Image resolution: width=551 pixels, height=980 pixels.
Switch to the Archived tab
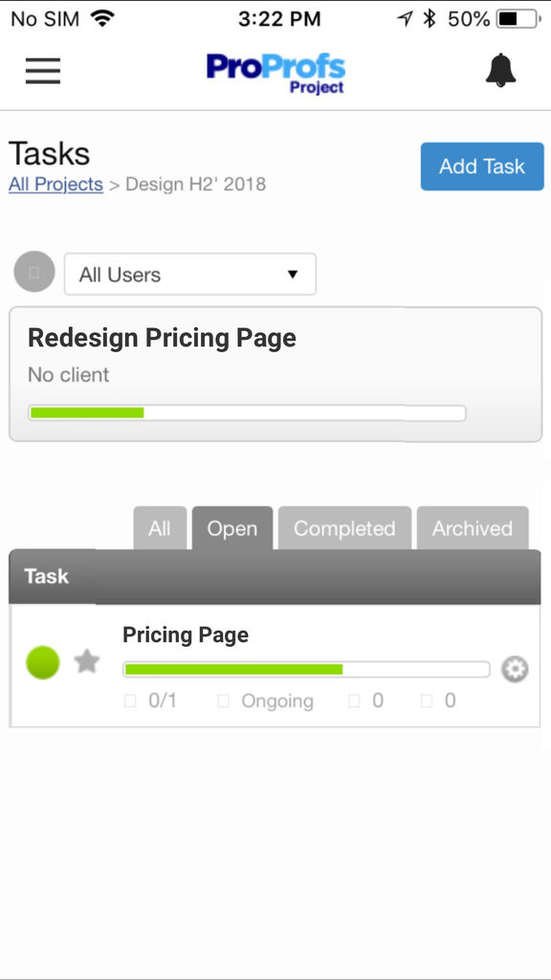(473, 528)
